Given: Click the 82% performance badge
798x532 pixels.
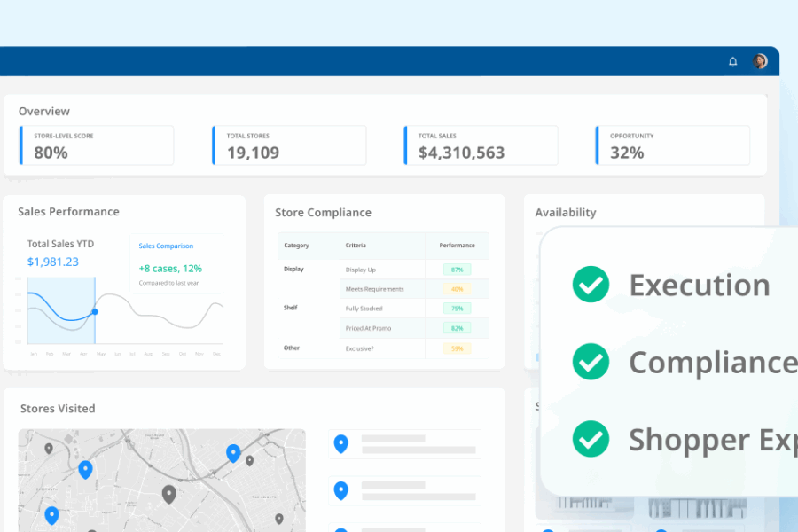Looking at the screenshot, I should (x=457, y=328).
